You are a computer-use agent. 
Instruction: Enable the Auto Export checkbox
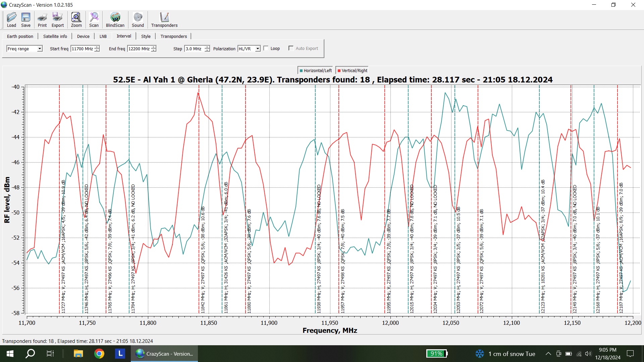(x=291, y=48)
